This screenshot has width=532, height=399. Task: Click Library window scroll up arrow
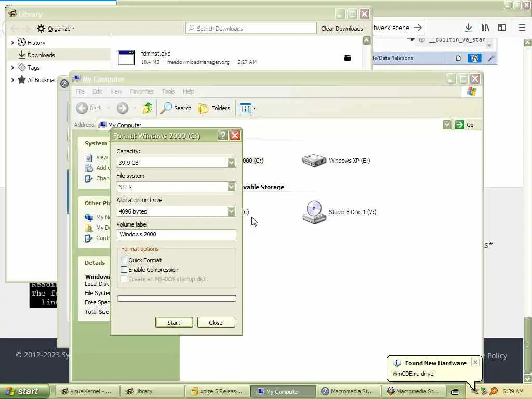coord(366,41)
